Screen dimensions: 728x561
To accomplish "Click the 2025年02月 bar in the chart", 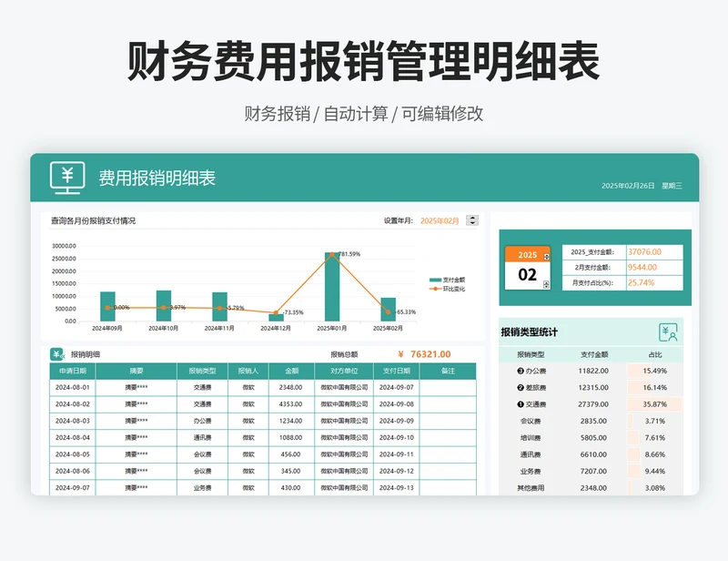I will point(389,310).
